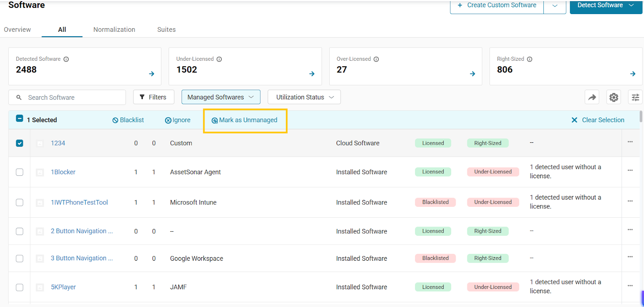The width and height of the screenshot is (644, 307).
Task: Tick the 5KPlayer row checkbox
Action: (x=19, y=287)
